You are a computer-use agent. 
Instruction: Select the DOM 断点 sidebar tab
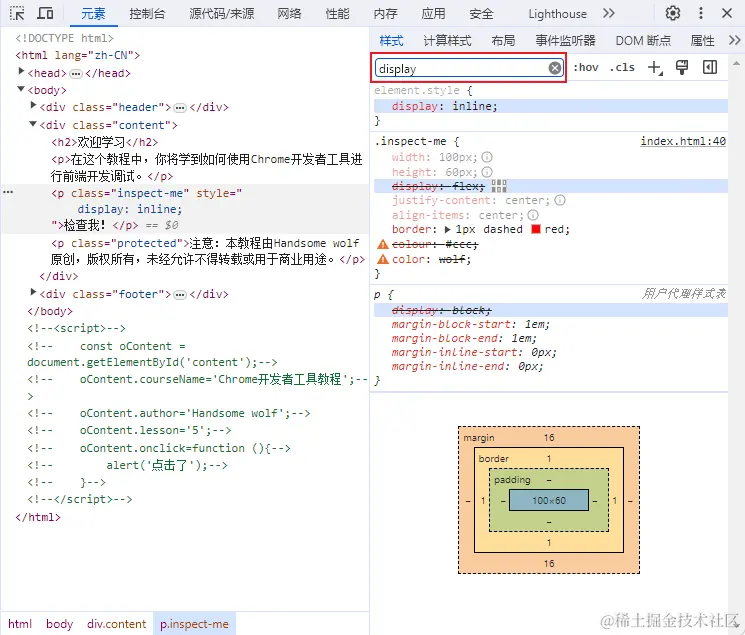pyautogui.click(x=643, y=40)
